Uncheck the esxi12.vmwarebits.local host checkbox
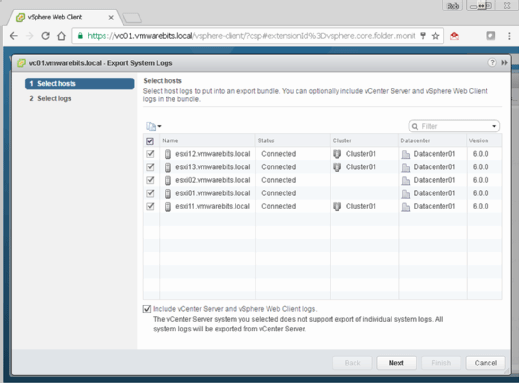The width and height of the screenshot is (519, 383). coord(150,154)
